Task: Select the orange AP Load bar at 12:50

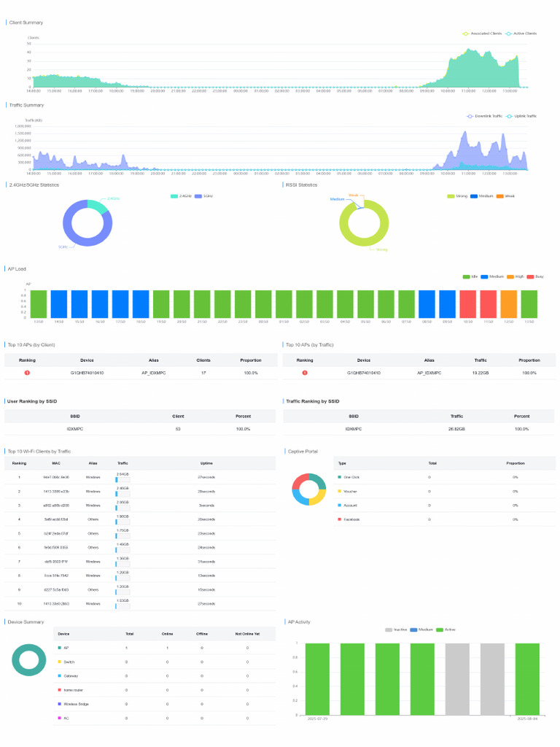Action: 508,304
